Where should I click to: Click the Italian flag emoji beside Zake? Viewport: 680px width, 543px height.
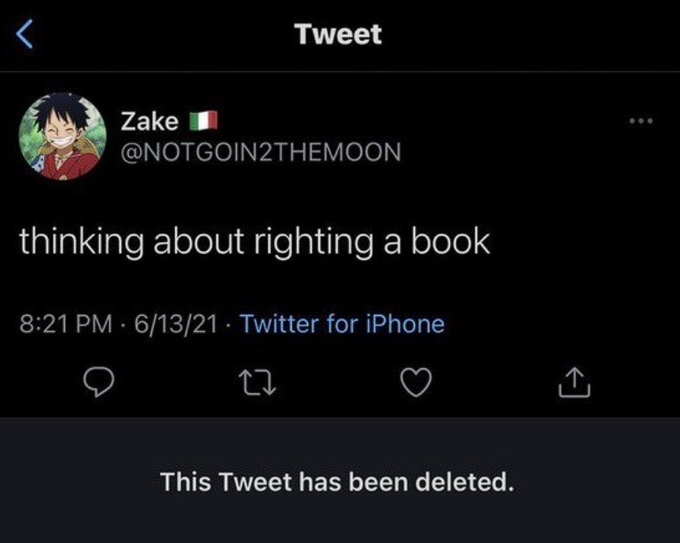(203, 122)
